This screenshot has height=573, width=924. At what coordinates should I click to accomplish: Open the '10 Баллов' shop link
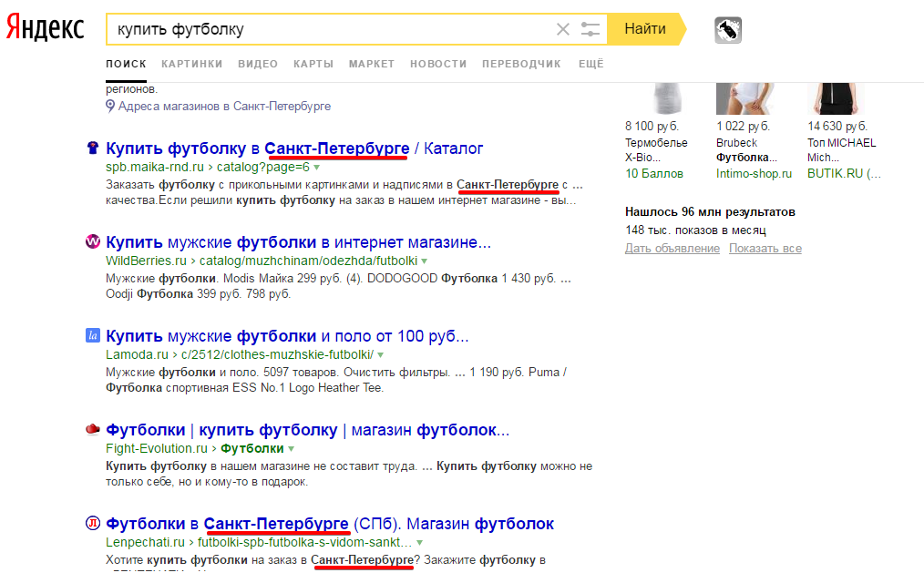tap(654, 174)
